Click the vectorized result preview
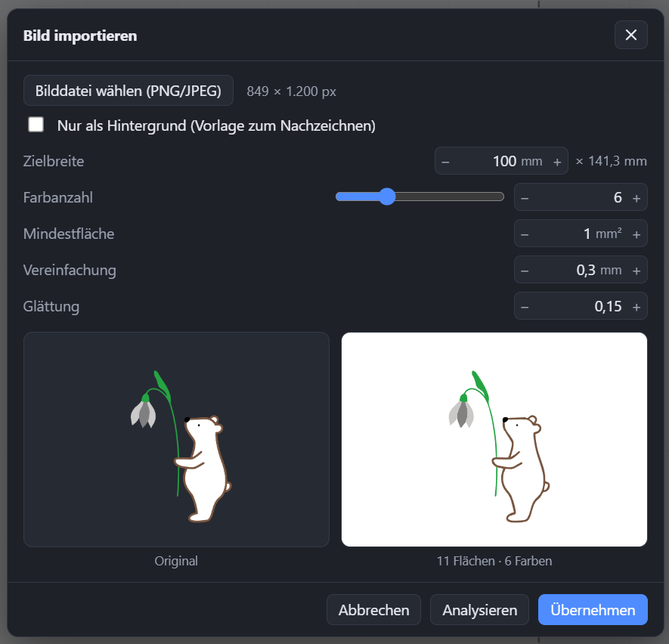 point(494,439)
